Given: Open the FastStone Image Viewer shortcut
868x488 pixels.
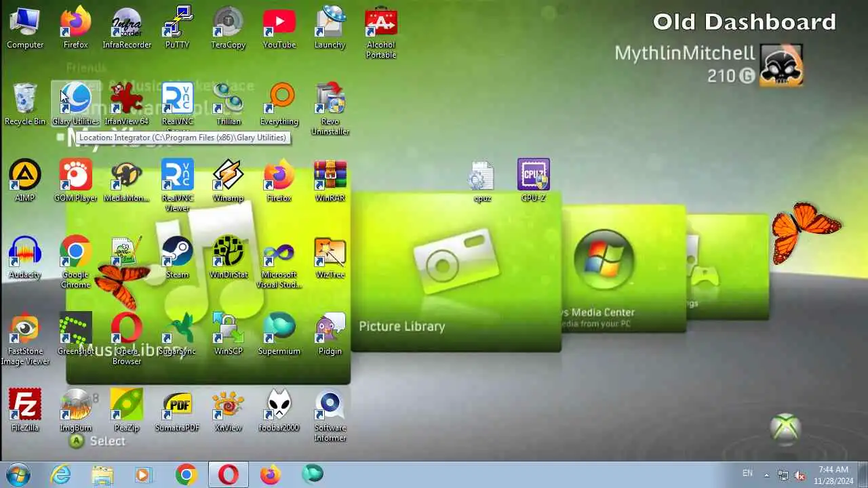Looking at the screenshot, I should tap(25, 340).
